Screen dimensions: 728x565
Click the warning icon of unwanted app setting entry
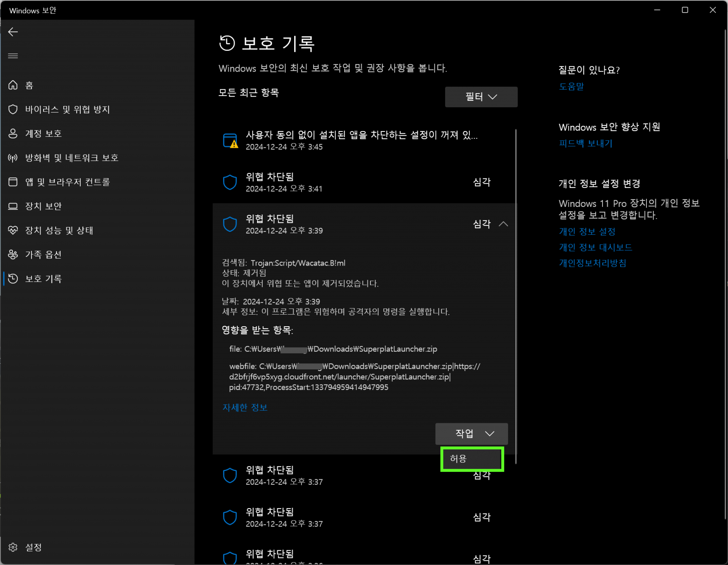(x=230, y=141)
